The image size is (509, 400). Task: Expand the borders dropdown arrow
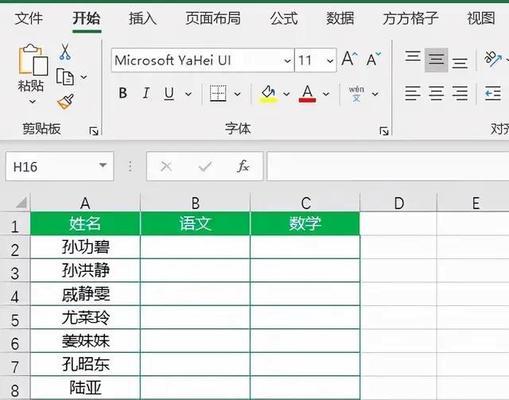click(237, 94)
